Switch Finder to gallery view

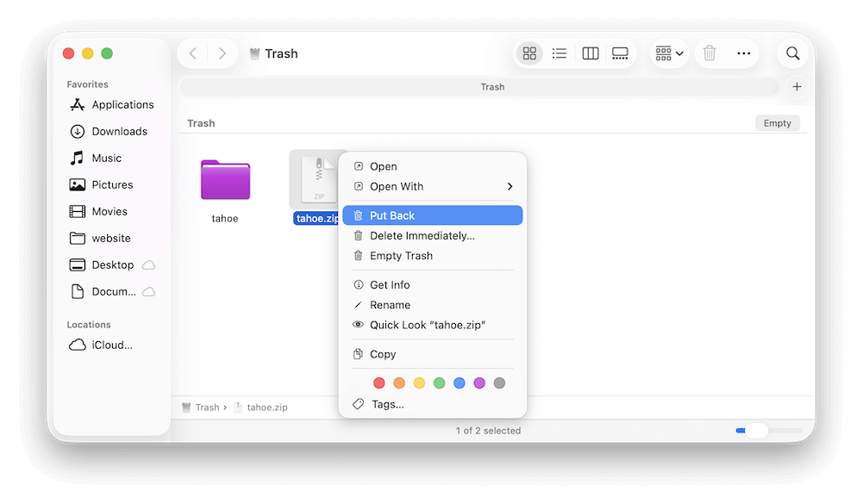click(620, 53)
